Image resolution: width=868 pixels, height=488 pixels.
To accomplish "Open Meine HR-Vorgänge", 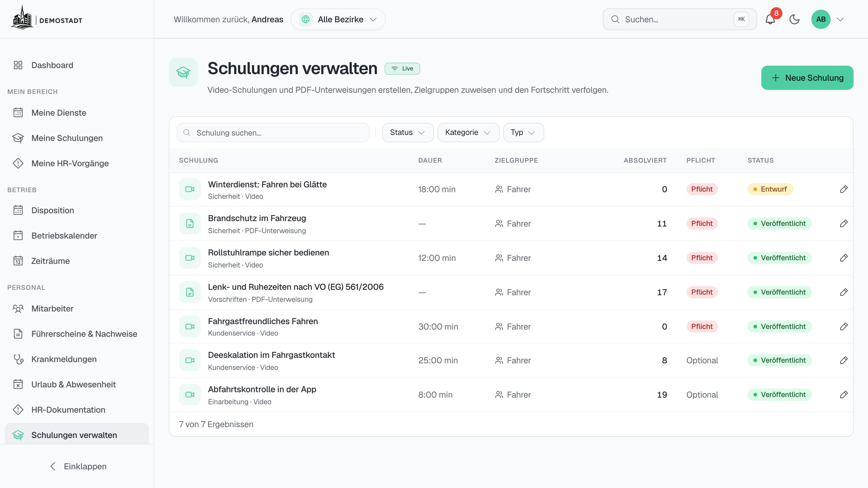I will tap(77, 163).
